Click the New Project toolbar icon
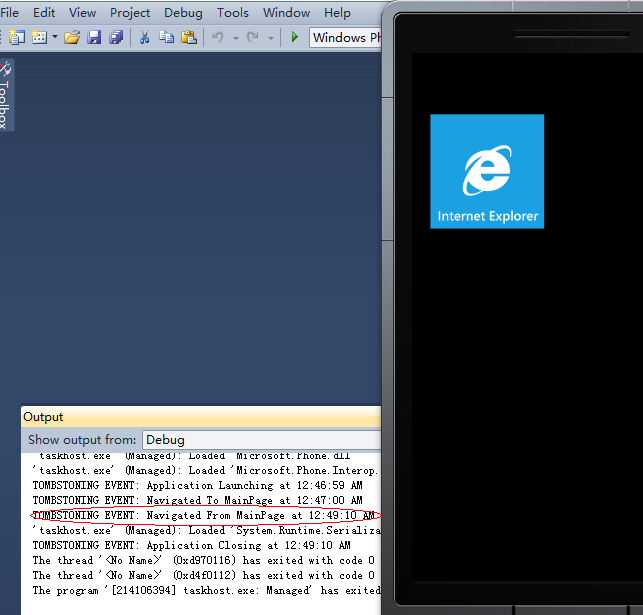 tap(17, 37)
